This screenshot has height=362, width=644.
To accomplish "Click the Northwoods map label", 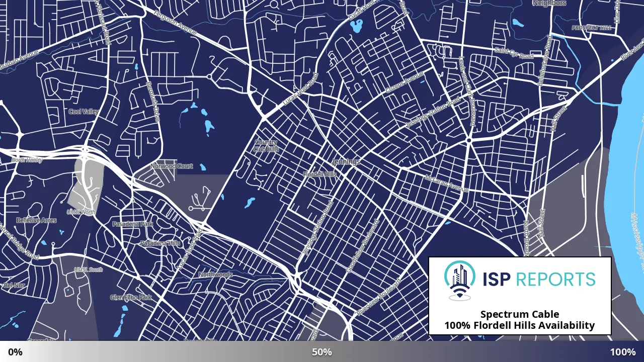I will (215, 275).
